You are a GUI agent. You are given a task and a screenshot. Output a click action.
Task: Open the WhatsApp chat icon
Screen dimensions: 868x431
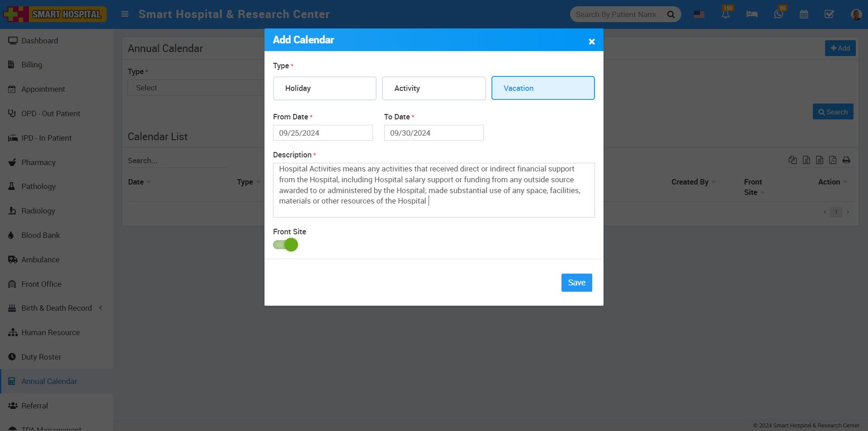point(778,15)
